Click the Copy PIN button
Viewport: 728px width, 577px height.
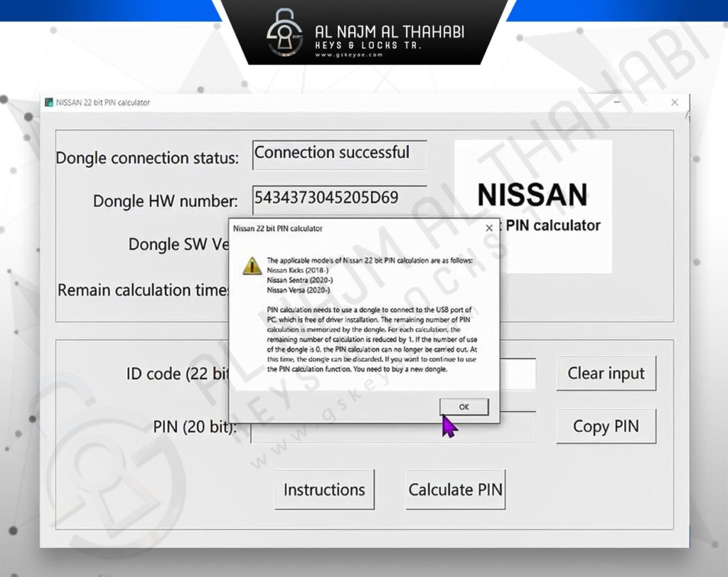(x=606, y=426)
